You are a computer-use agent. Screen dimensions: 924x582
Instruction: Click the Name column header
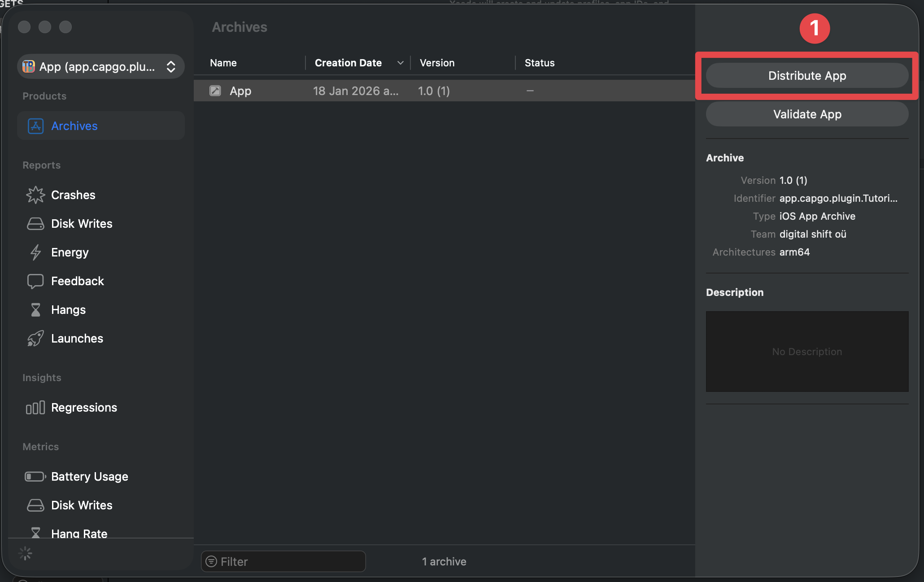point(223,63)
